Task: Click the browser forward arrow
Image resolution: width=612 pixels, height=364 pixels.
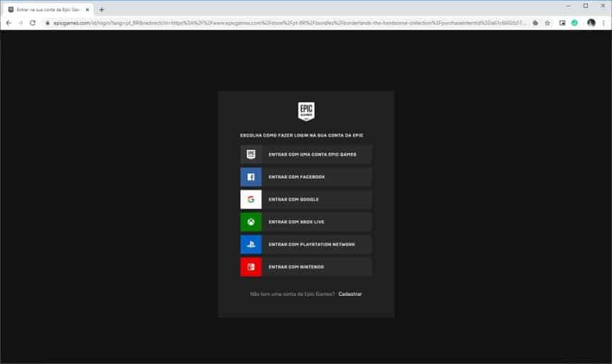Action: [x=21, y=23]
